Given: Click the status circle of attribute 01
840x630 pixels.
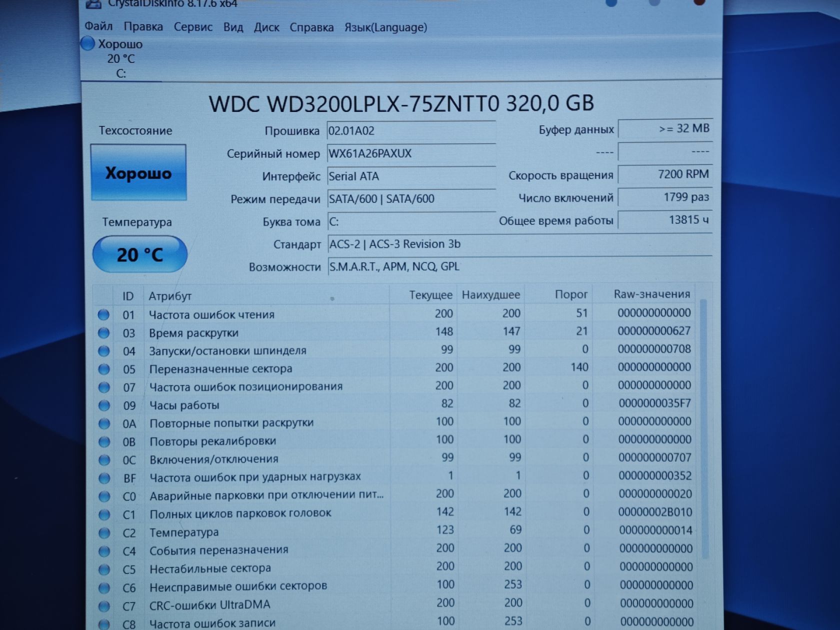Looking at the screenshot, I should pos(103,314).
